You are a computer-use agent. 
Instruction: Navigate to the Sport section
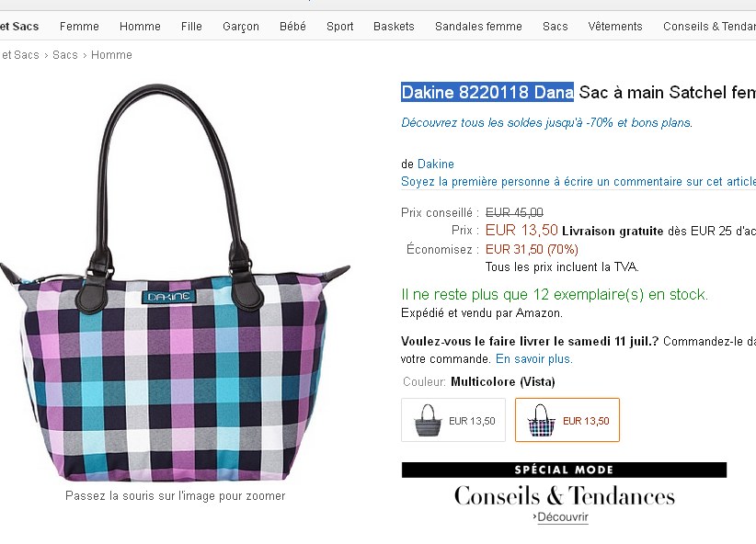(x=339, y=27)
